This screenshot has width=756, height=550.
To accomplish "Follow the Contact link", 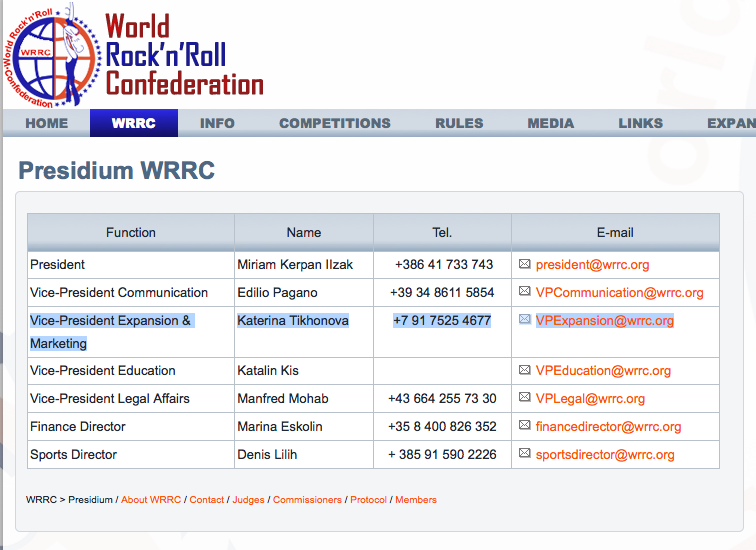I will [207, 500].
